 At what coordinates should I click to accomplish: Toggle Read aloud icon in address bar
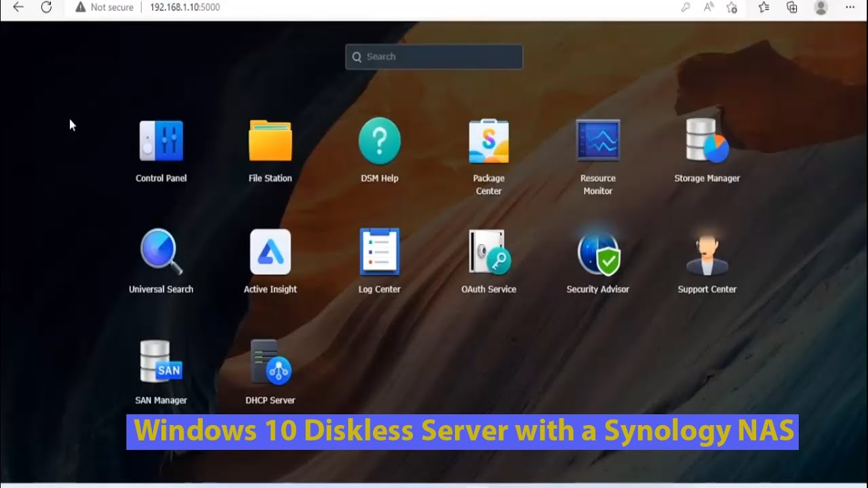[709, 7]
